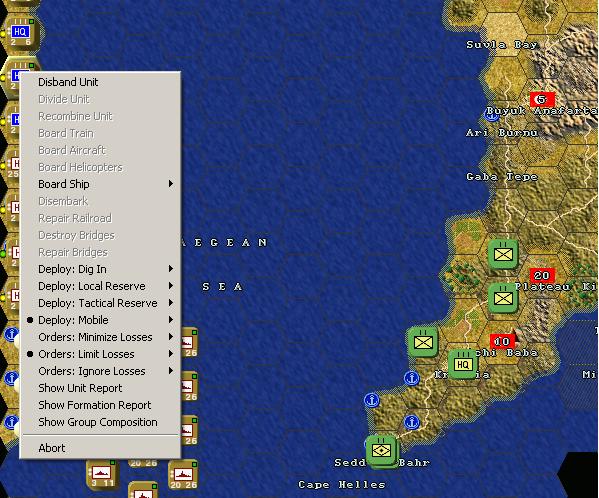Select the blue HQ unit labelled 2 6
The image size is (599, 498).
coord(20,33)
